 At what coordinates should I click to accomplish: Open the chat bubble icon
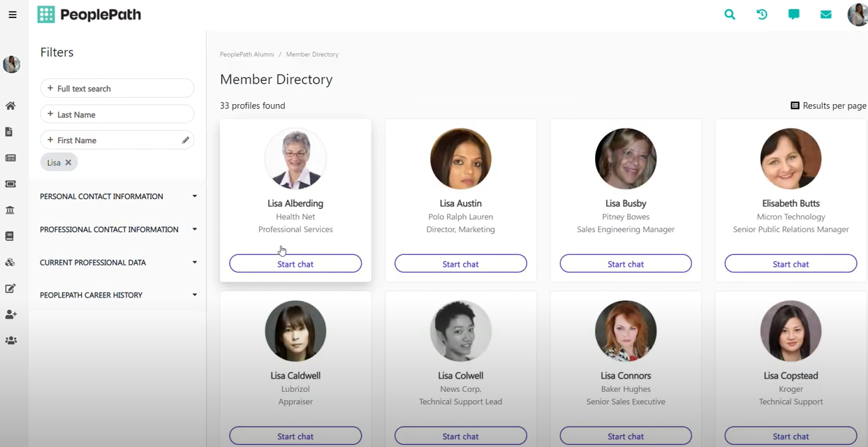coord(794,14)
